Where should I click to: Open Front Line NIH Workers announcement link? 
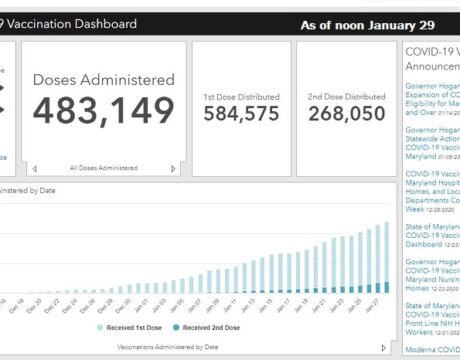click(433, 319)
